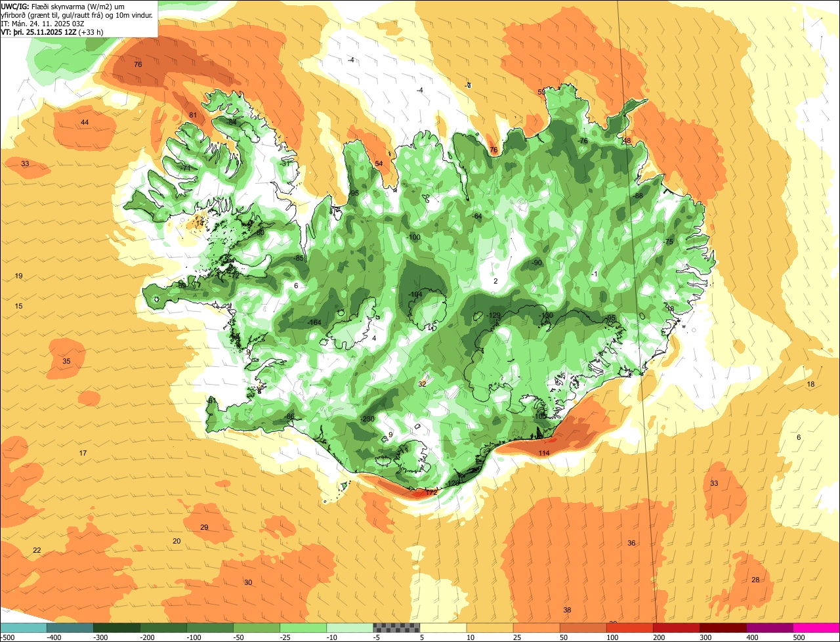
Task: Click the '-64' flux value label
Action: tap(477, 217)
